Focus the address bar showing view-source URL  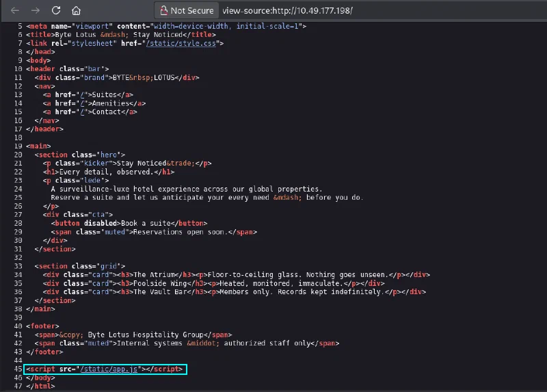[287, 10]
